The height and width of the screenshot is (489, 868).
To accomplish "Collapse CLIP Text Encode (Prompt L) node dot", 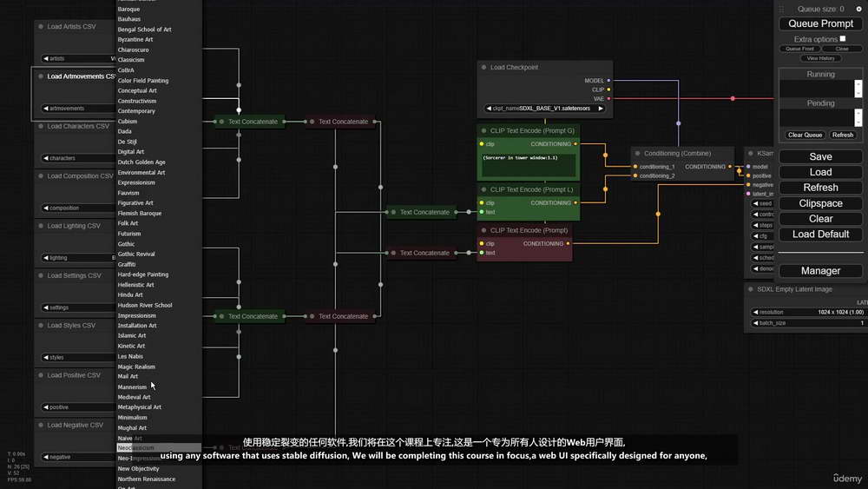I will 483,189.
